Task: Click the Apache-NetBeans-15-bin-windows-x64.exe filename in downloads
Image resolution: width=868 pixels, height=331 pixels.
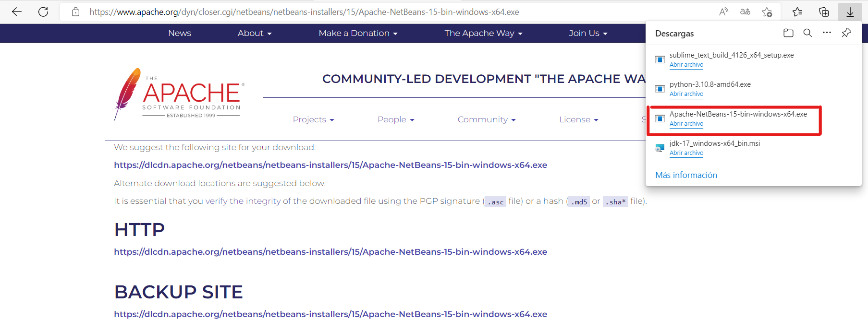Action: (x=738, y=114)
